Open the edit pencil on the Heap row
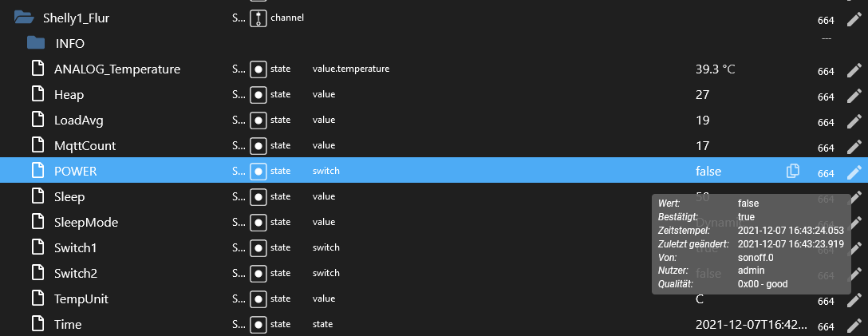 854,96
